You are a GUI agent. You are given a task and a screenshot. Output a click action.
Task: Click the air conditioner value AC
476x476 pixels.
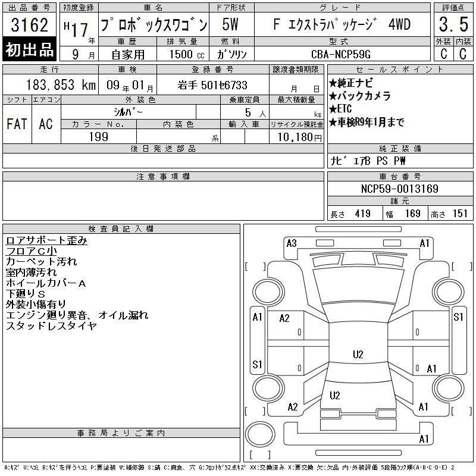click(46, 124)
